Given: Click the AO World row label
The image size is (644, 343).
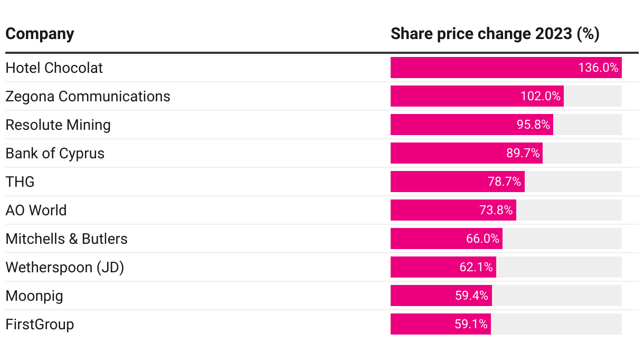Looking at the screenshot, I should tap(36, 211).
